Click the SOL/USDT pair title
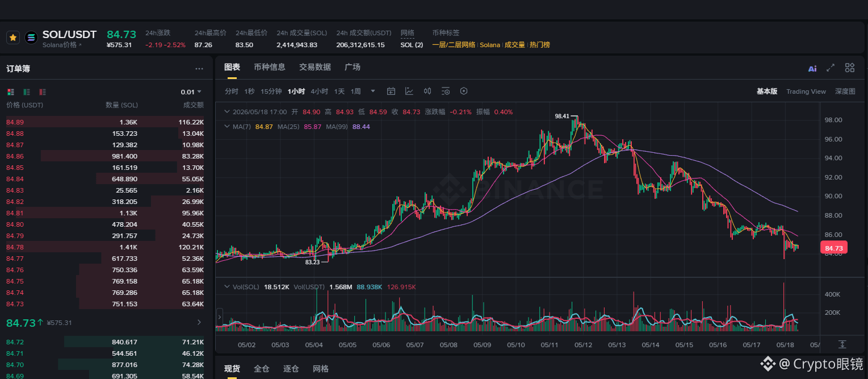 [x=70, y=35]
